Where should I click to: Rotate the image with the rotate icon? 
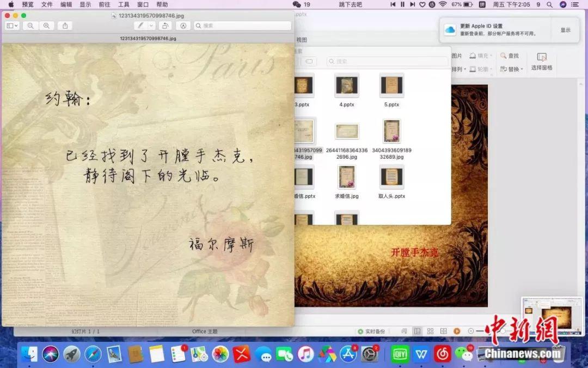tap(165, 26)
